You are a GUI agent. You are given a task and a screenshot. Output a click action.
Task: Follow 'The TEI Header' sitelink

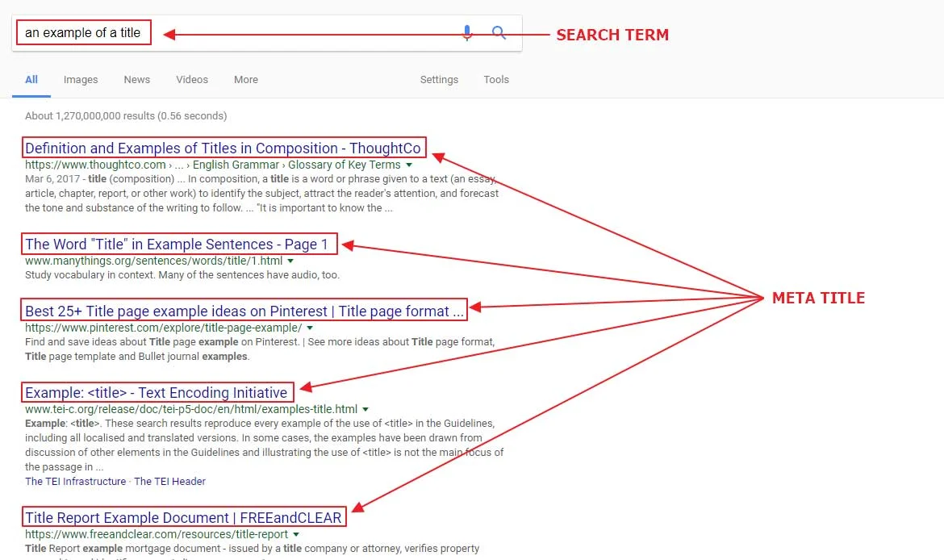pyautogui.click(x=169, y=482)
